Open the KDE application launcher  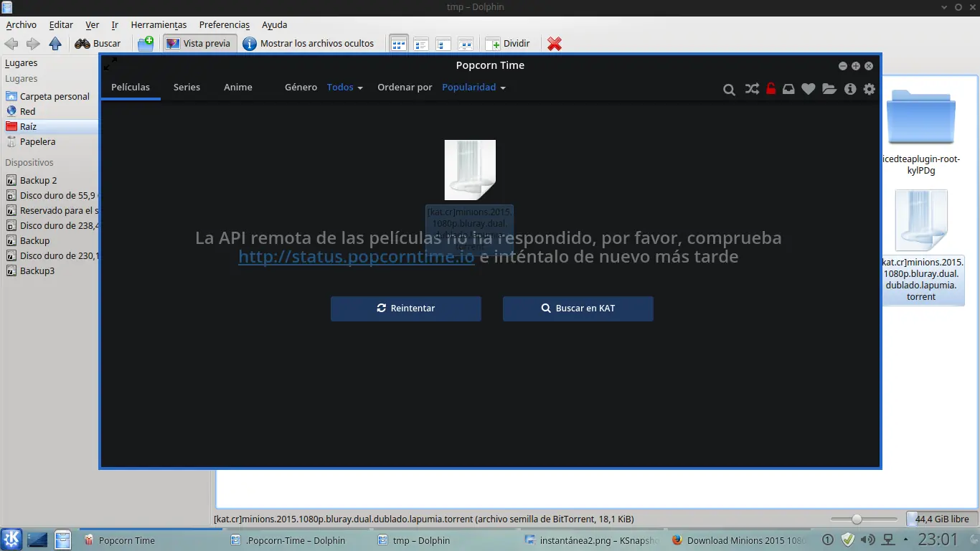coord(11,540)
